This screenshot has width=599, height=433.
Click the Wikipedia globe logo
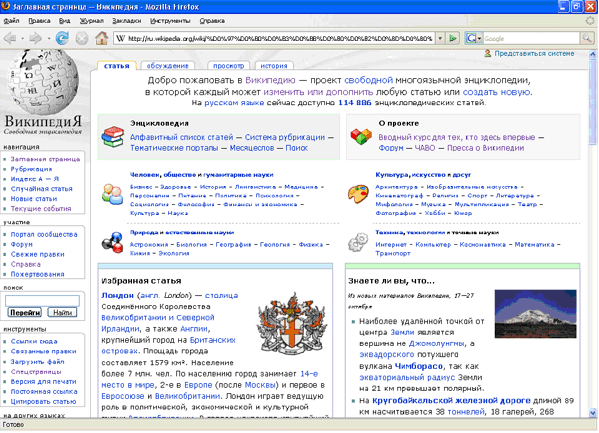(44, 81)
